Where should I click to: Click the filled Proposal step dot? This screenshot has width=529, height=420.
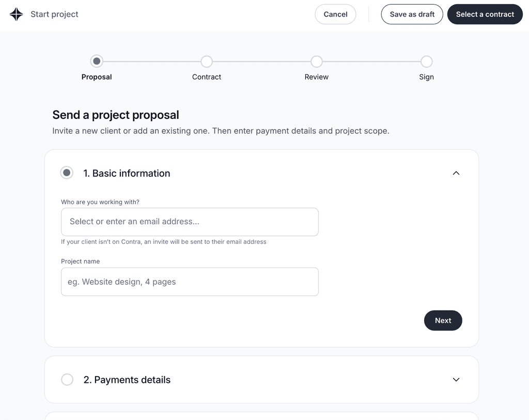(97, 61)
